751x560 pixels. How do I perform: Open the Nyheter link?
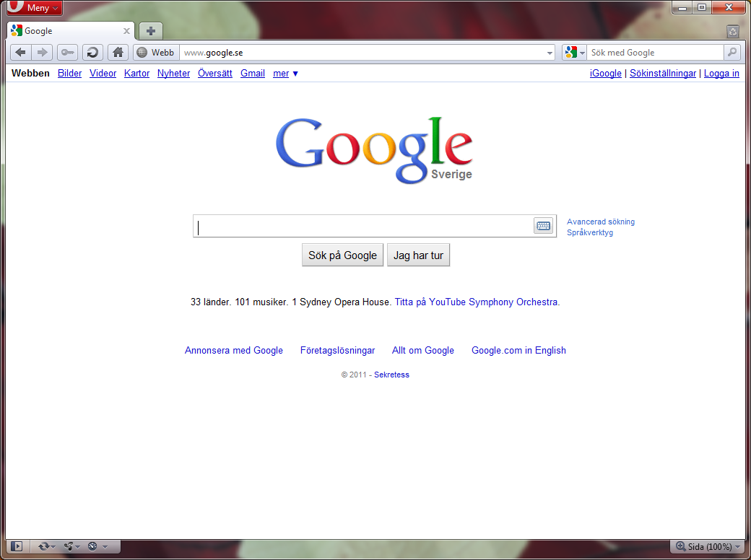(x=173, y=73)
